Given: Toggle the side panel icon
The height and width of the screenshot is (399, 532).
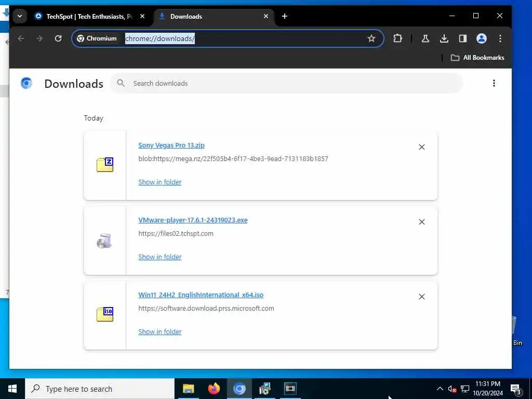Looking at the screenshot, I should [x=463, y=38].
